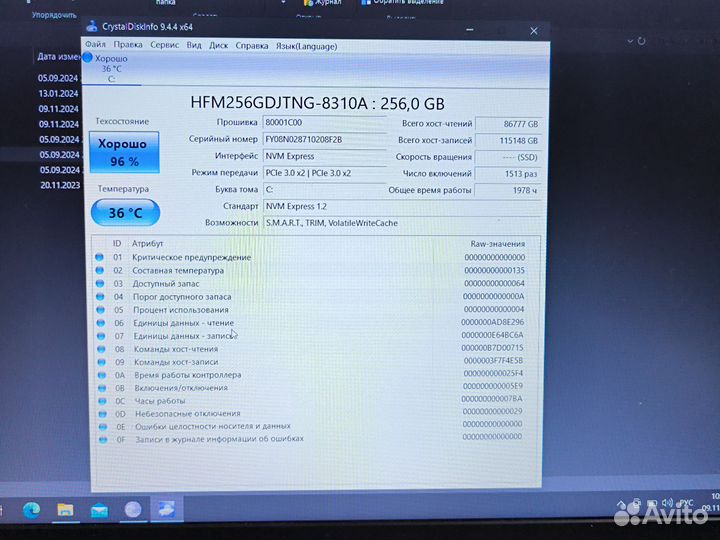Open the Правка menu
Viewport: 720px width, 540px height.
point(128,45)
